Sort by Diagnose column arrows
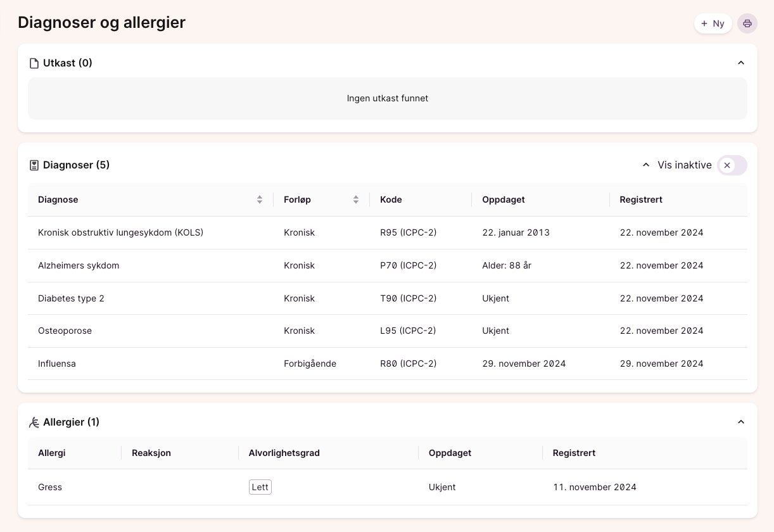 pos(260,199)
